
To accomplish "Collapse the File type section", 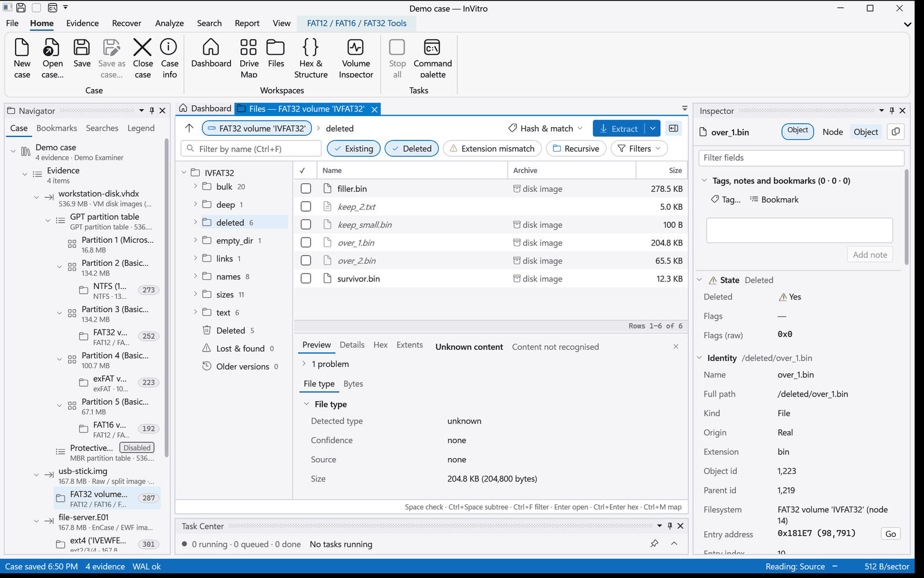I will click(x=306, y=404).
